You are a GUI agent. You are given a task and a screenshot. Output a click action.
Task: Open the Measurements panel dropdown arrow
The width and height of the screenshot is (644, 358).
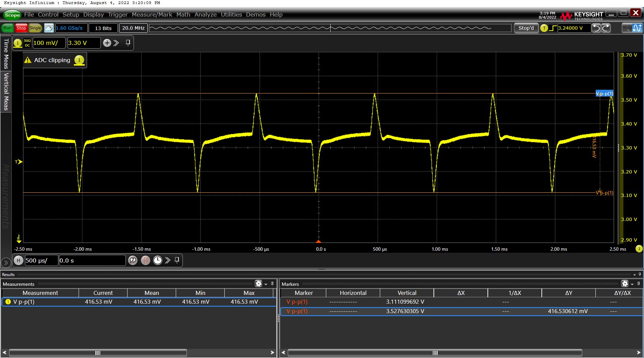coord(266,284)
